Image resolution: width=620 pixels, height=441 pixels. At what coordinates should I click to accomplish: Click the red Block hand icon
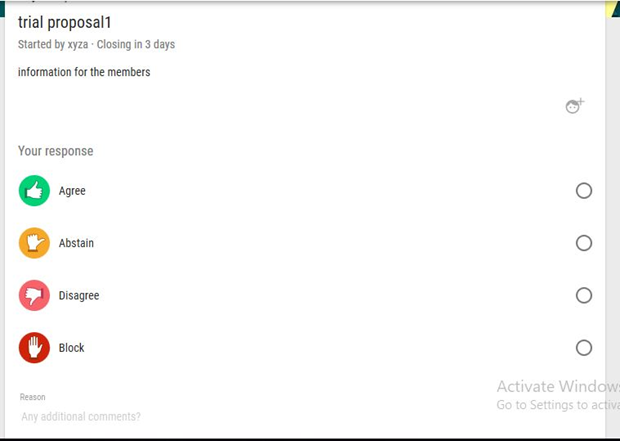[x=34, y=348]
